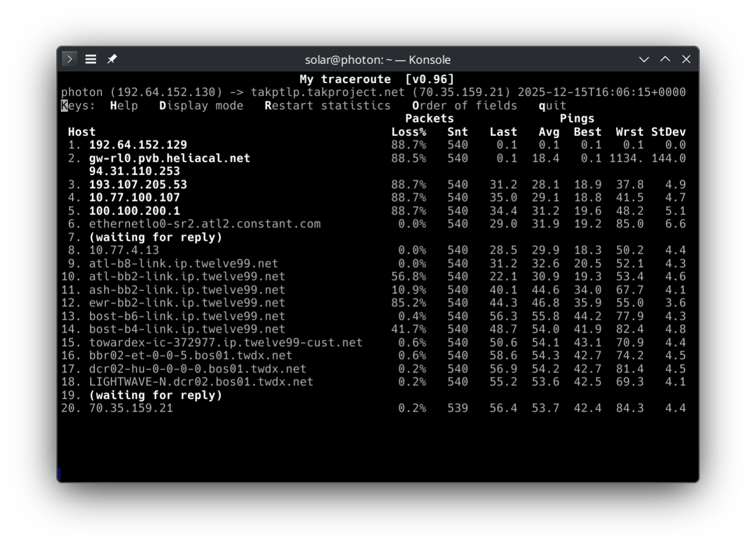Image resolution: width=756 pixels, height=550 pixels.
Task: Minimize the Konsole window
Action: pos(644,59)
